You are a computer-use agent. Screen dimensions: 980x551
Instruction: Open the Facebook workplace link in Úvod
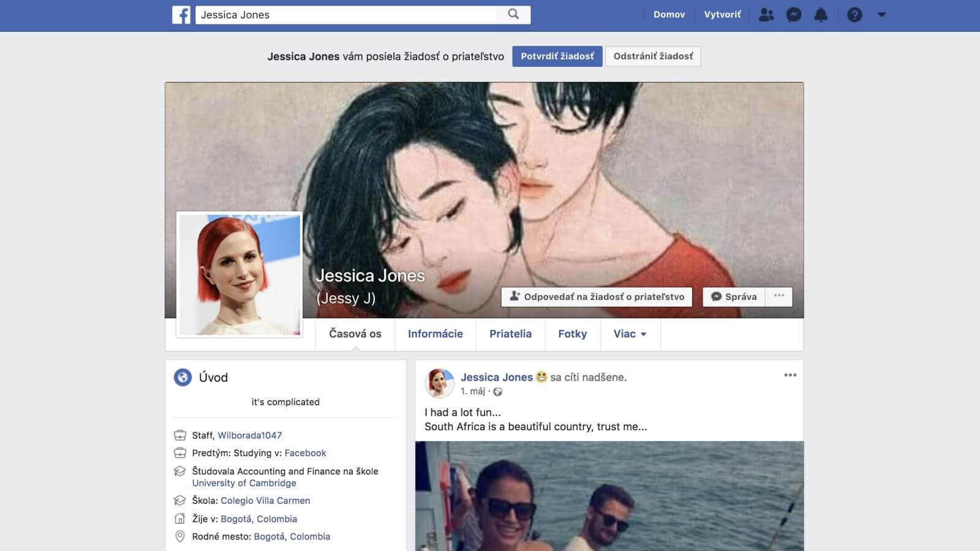tap(305, 453)
